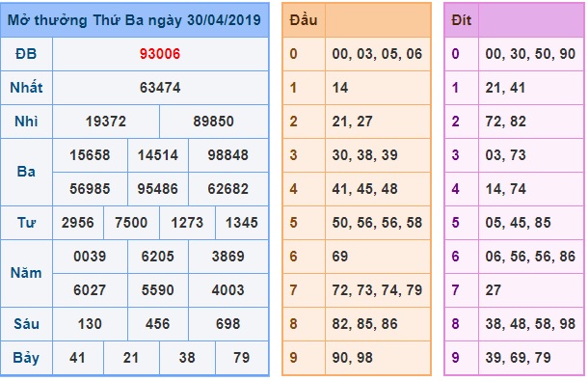Select Đít values '38, 48, 58, 98'

point(530,324)
